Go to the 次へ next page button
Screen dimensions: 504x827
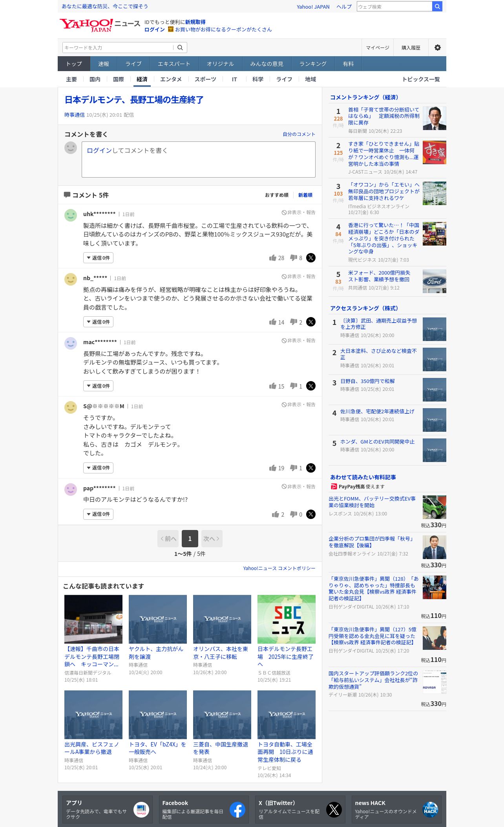212,539
